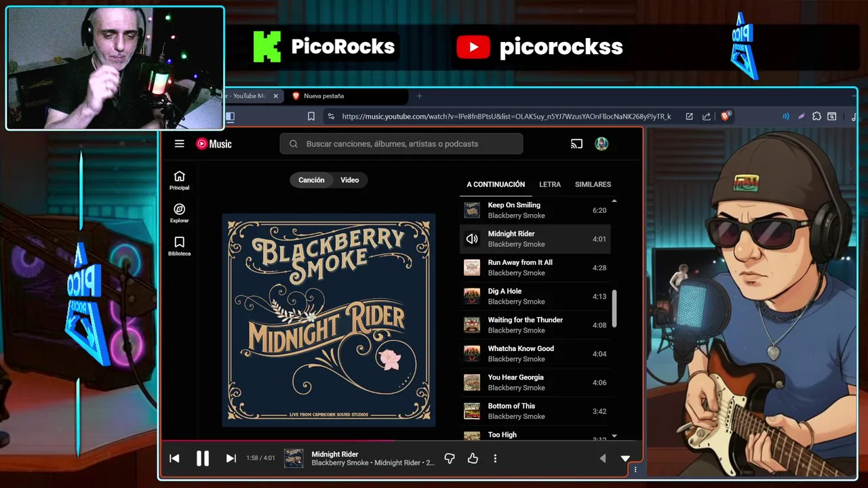Click the You Hear Georgia thumbnail
Viewport: 868px width, 488px height.
[x=472, y=382]
